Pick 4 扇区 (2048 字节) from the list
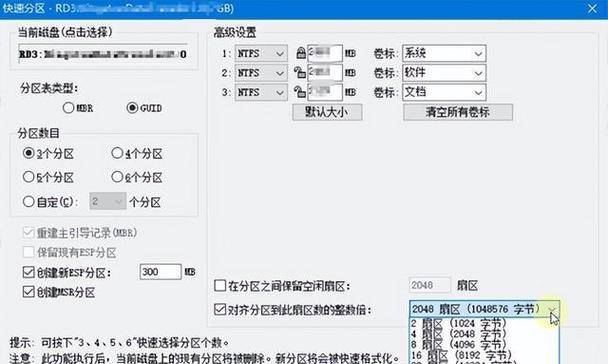 (484, 334)
